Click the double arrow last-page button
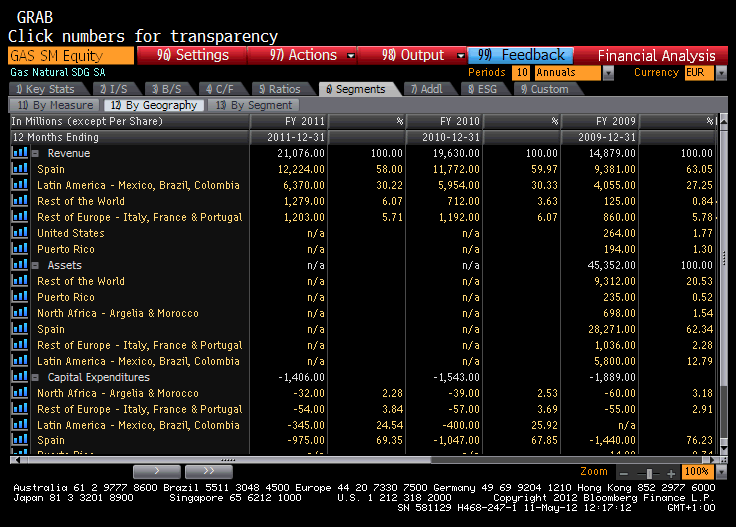 (209, 471)
